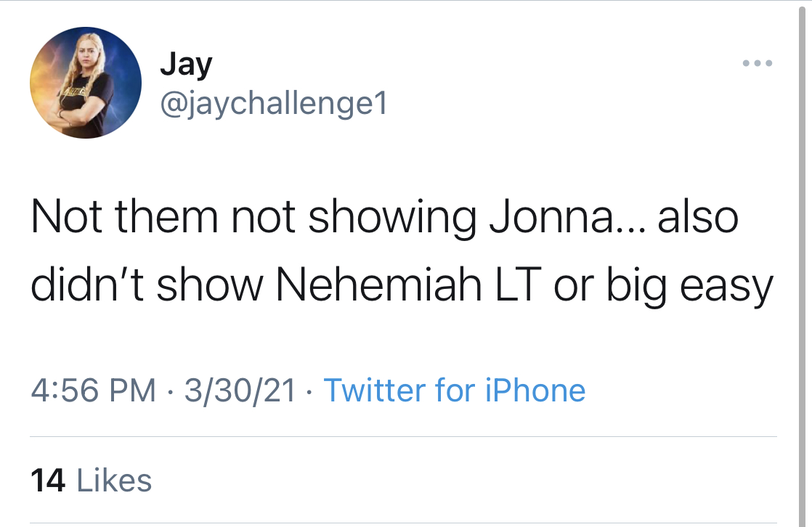Click the words big easy in tweet

point(690,286)
